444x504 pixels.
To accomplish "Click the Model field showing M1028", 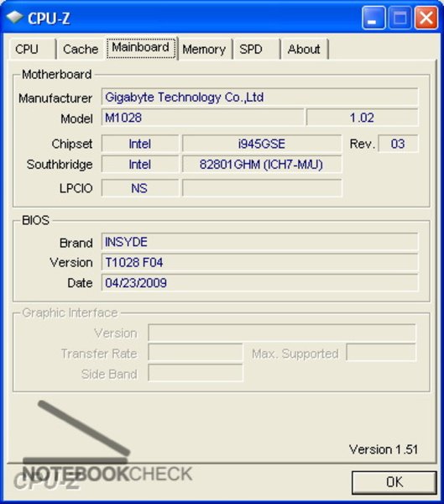I will (x=202, y=118).
